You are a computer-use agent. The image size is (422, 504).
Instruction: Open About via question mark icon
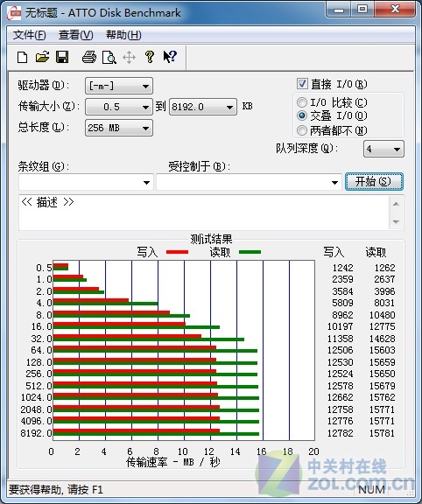pos(149,57)
